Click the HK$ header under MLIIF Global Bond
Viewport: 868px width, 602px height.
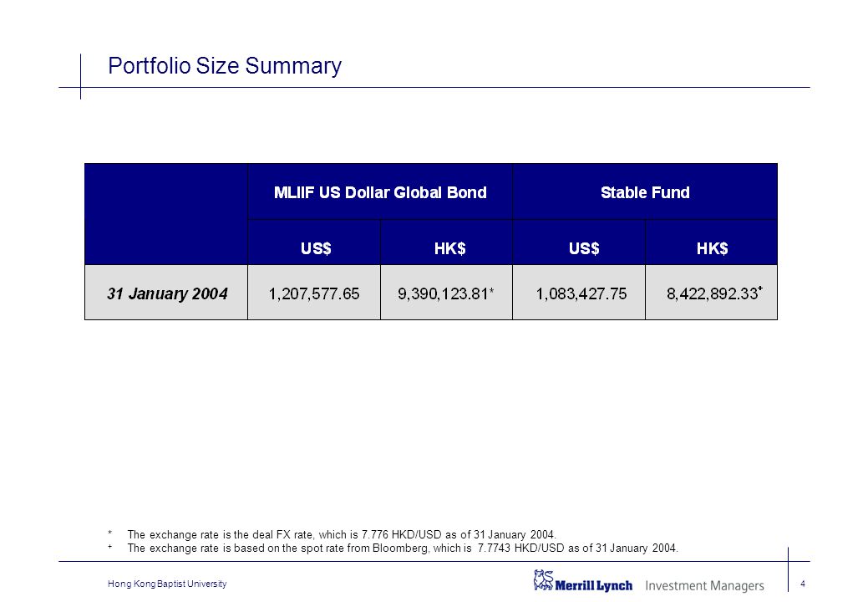point(449,248)
